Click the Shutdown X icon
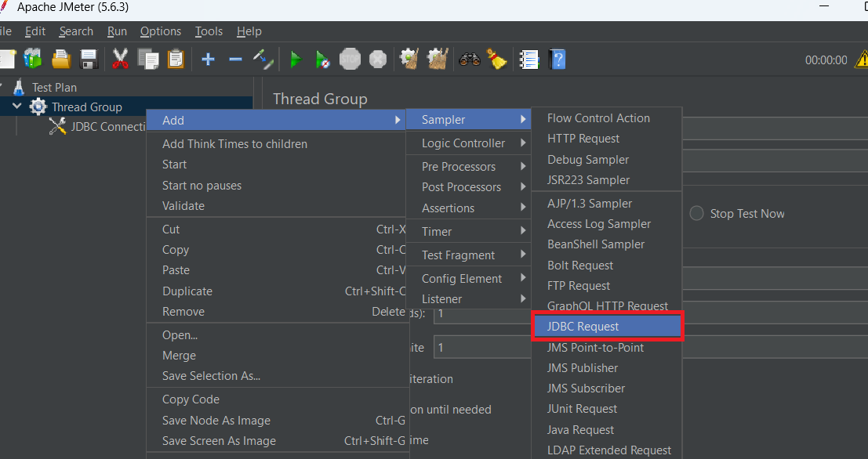 point(377,59)
